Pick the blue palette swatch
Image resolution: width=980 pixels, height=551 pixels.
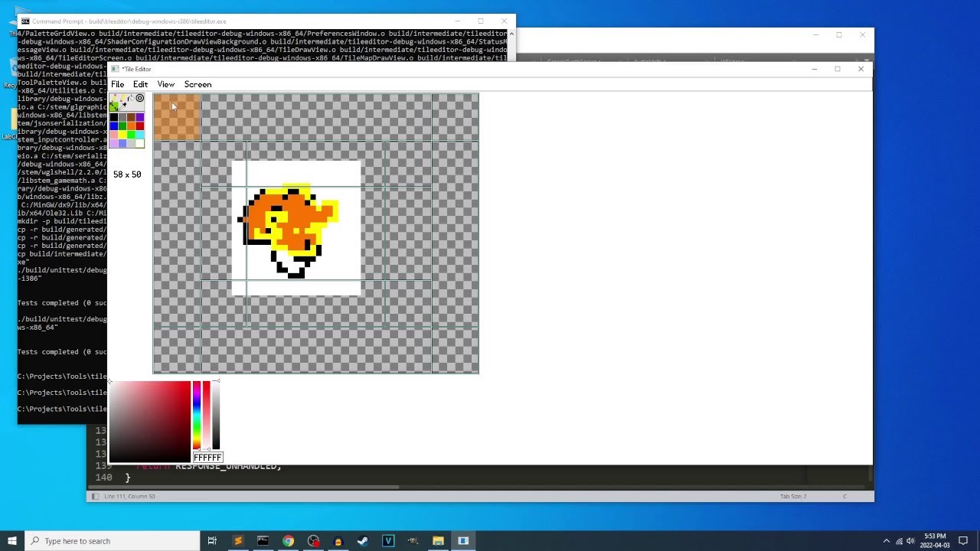click(x=114, y=126)
